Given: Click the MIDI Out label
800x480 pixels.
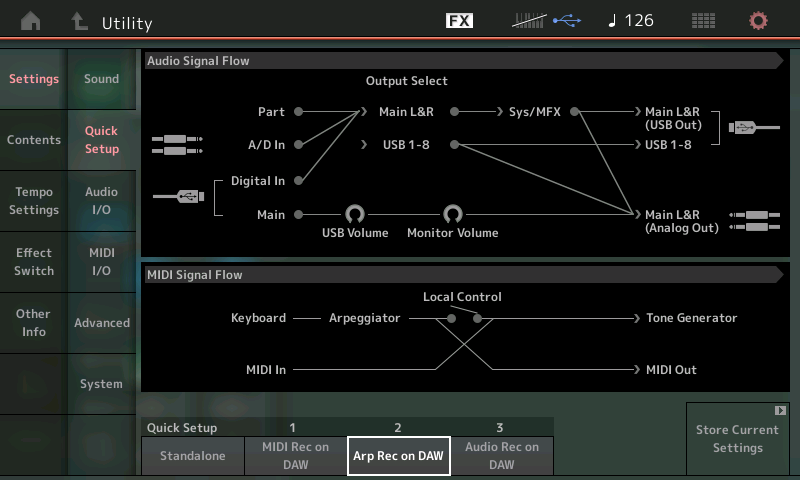Looking at the screenshot, I should coord(671,370).
